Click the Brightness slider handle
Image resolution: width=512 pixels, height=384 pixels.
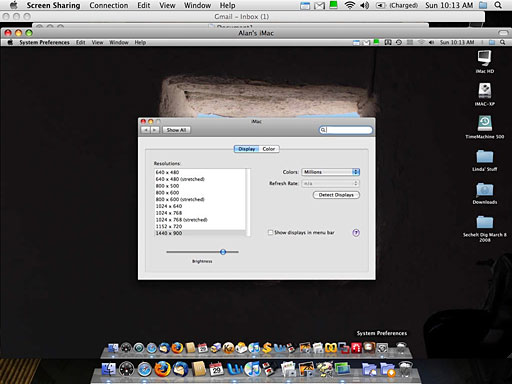pos(223,252)
